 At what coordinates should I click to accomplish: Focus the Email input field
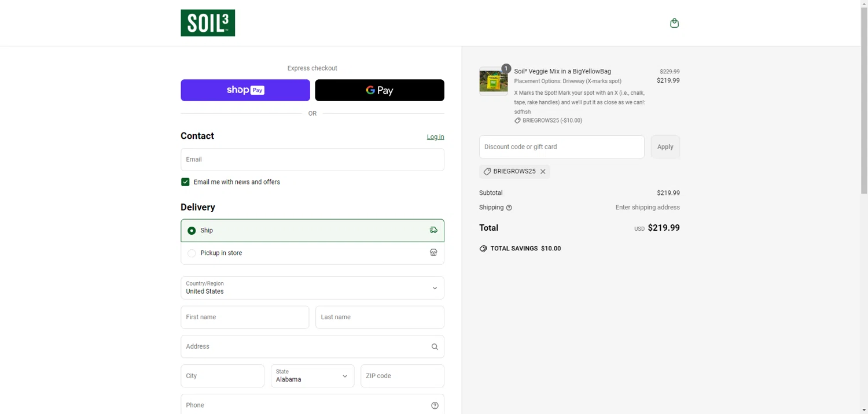(312, 160)
